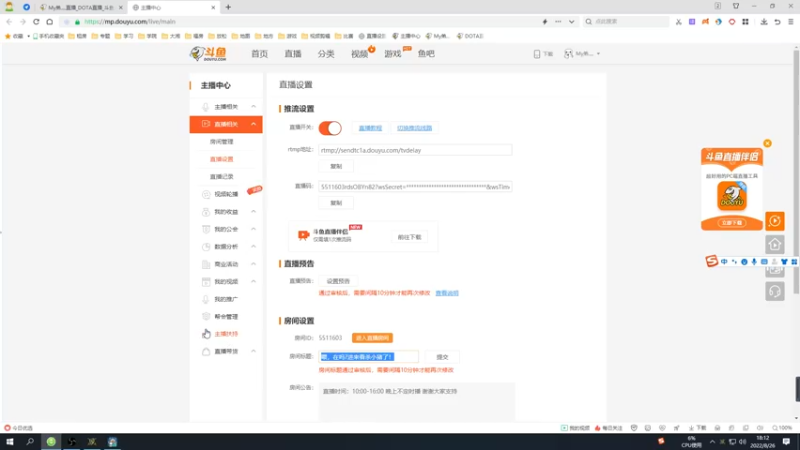Open 鱼吧 in the Douyu navigation
This screenshot has width=800, height=450.
click(426, 54)
